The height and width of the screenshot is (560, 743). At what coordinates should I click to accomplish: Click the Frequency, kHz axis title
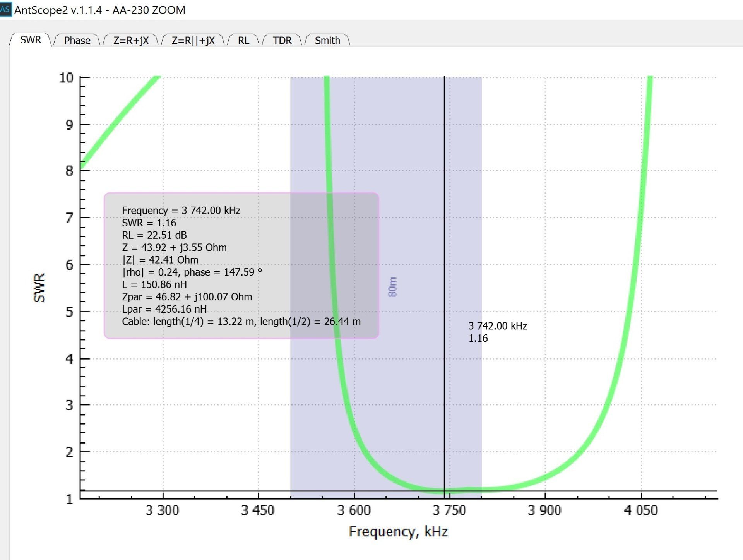pyautogui.click(x=398, y=532)
